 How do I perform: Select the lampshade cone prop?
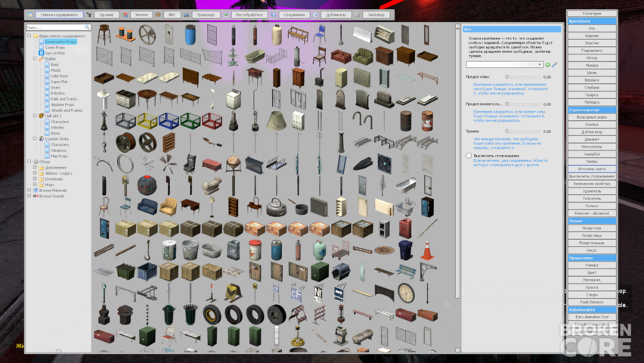(277, 120)
